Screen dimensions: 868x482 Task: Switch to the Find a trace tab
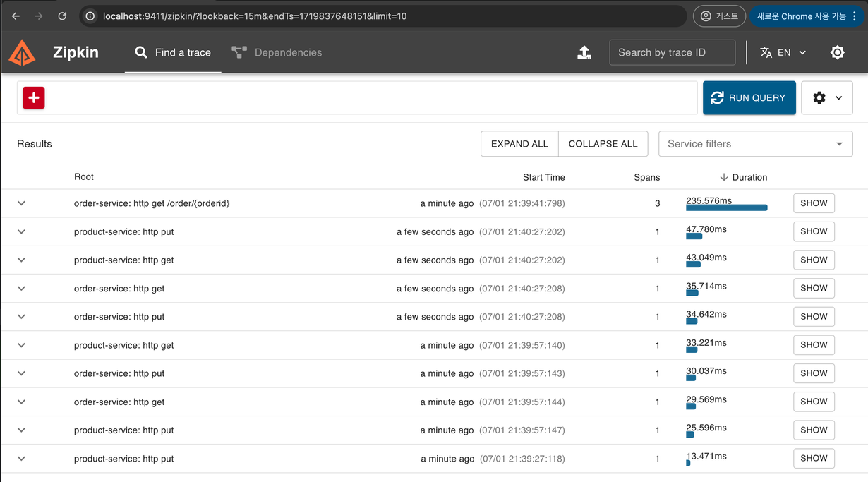pyautogui.click(x=173, y=52)
